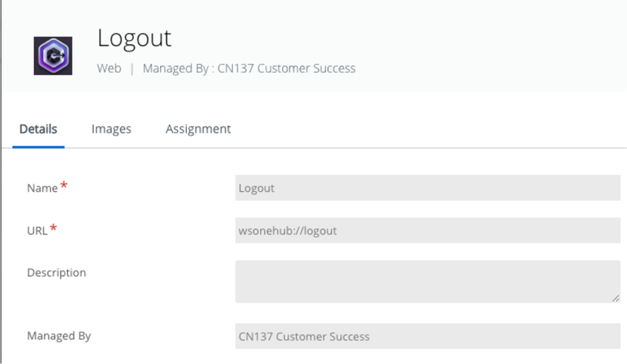Open the Images tab
The image size is (627, 364).
111,129
